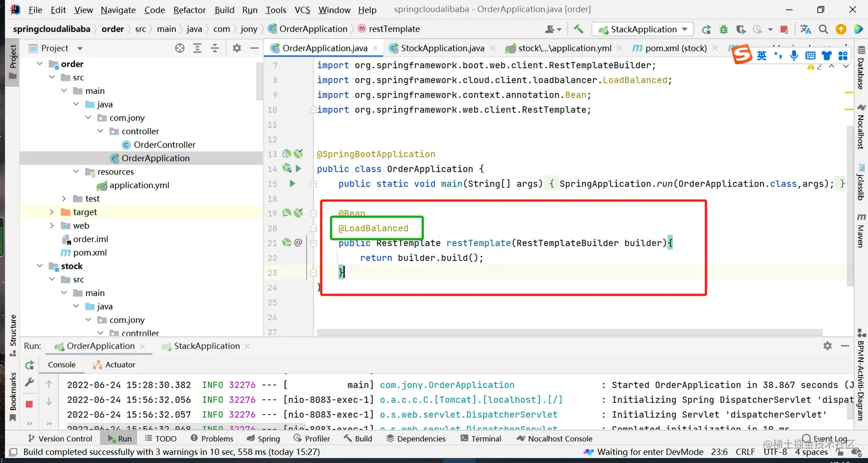868x463 pixels.
Task: Switch to StackApplication run tab
Action: coord(207,346)
